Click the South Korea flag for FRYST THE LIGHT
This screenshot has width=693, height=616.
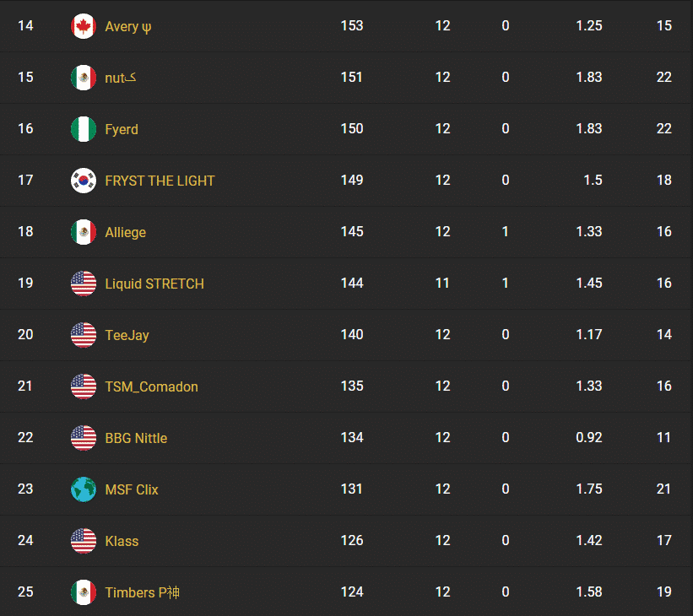point(84,181)
